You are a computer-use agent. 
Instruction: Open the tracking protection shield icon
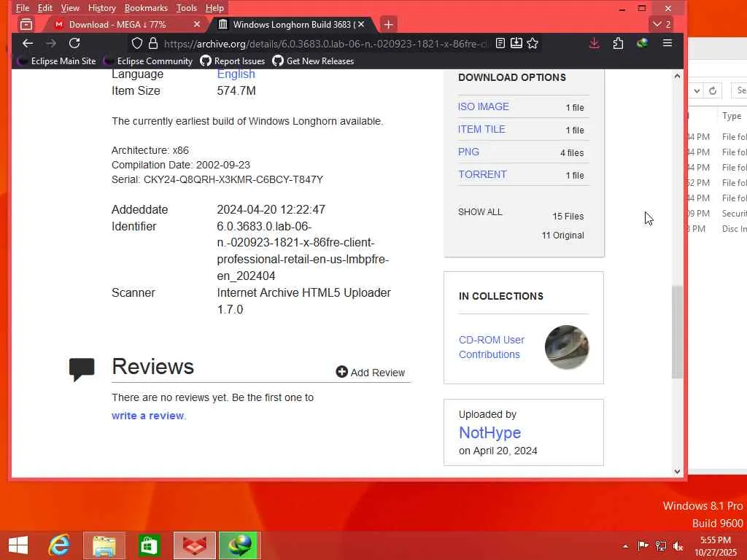coord(137,43)
